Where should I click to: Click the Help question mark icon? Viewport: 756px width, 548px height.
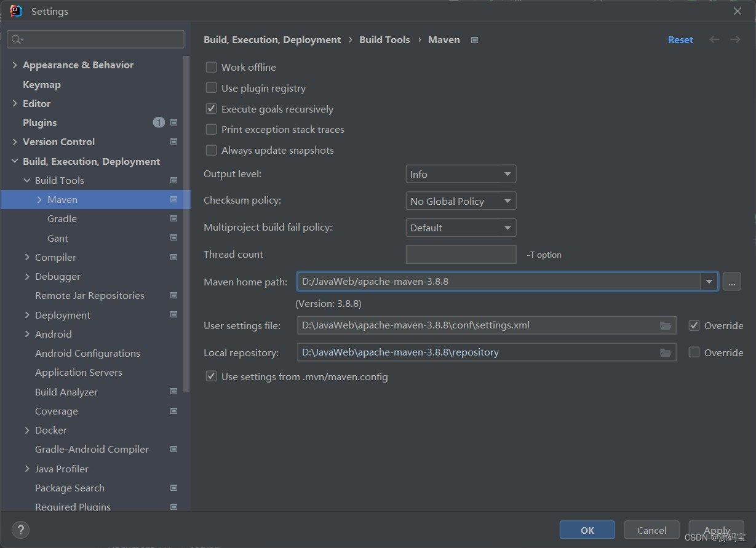20,530
